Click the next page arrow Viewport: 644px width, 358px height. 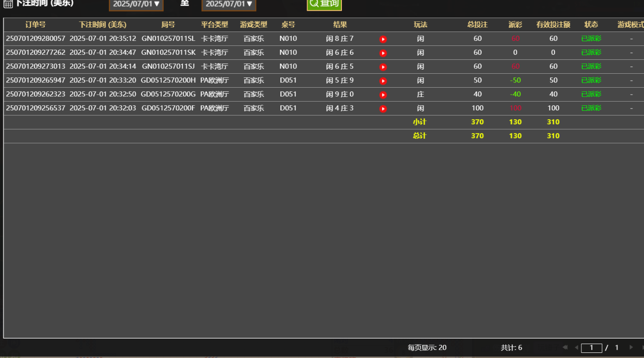[x=631, y=347]
